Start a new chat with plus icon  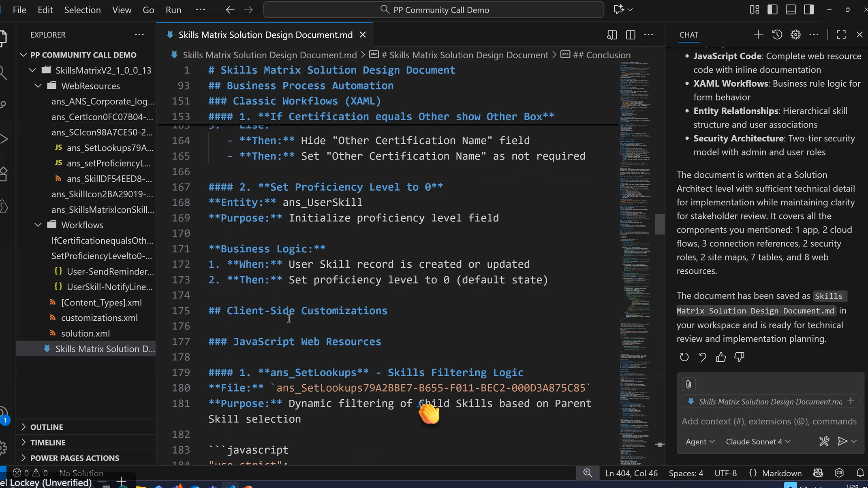(758, 34)
